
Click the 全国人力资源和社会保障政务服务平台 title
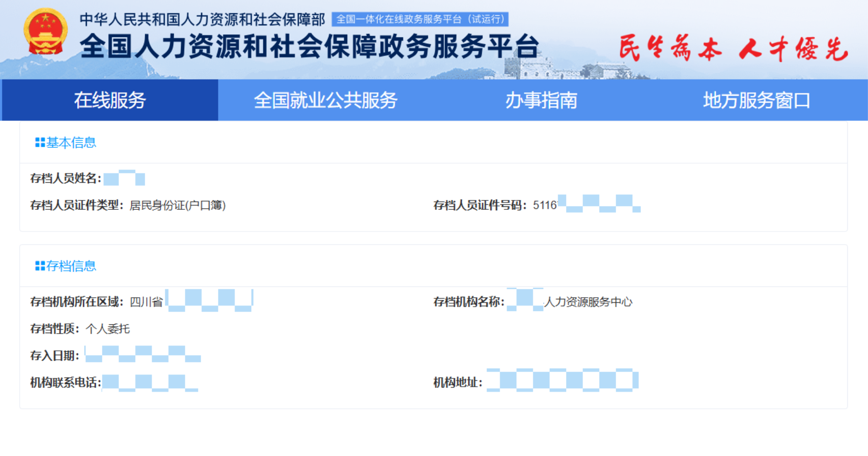click(x=310, y=47)
